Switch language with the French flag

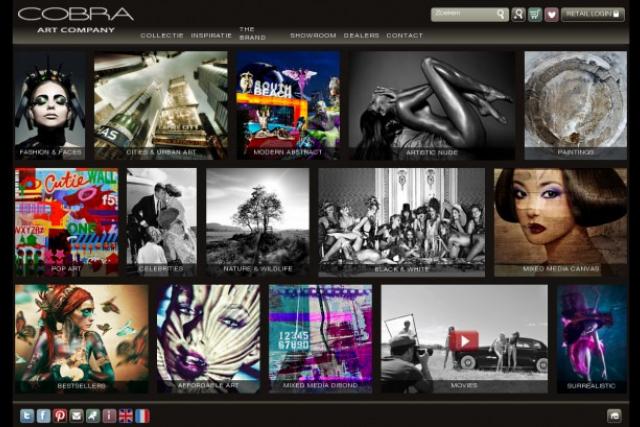(142, 415)
